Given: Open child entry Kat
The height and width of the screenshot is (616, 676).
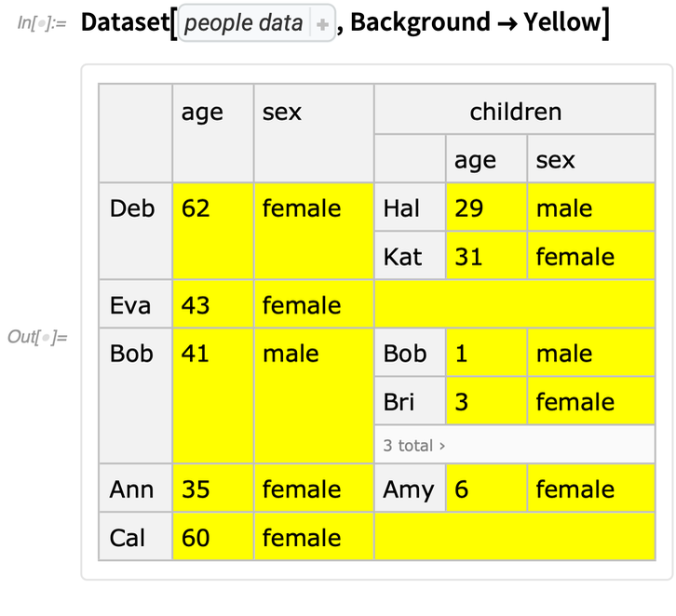Looking at the screenshot, I should [x=402, y=257].
